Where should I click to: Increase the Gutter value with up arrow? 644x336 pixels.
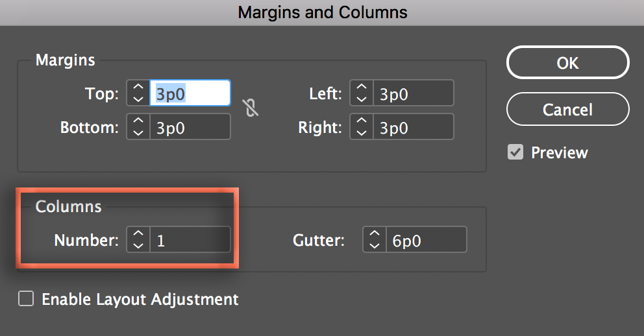pos(374,234)
